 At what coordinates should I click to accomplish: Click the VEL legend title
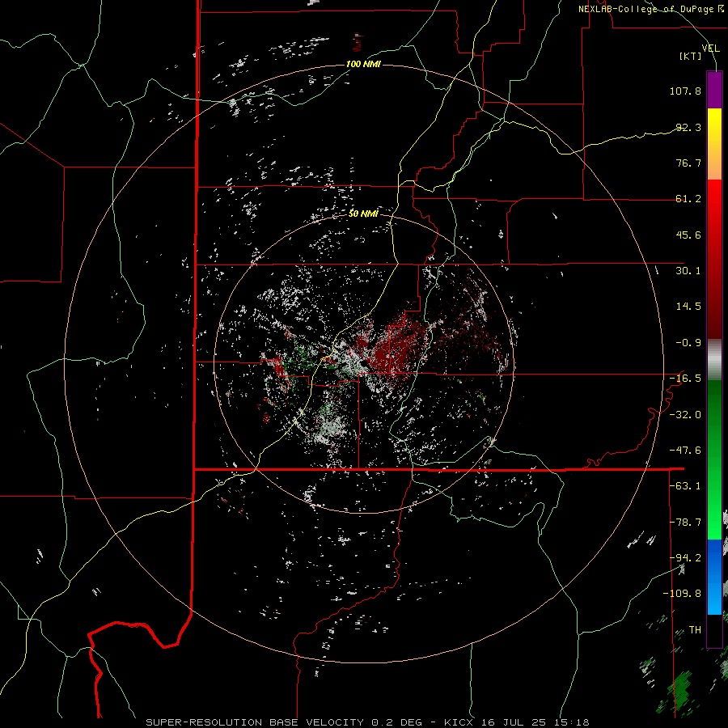[710, 49]
